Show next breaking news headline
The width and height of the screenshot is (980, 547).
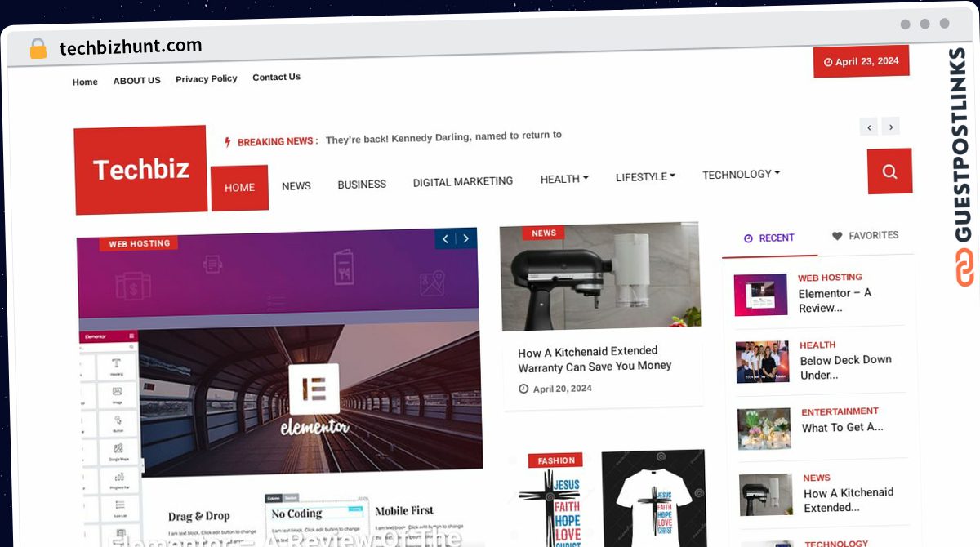pos(891,127)
